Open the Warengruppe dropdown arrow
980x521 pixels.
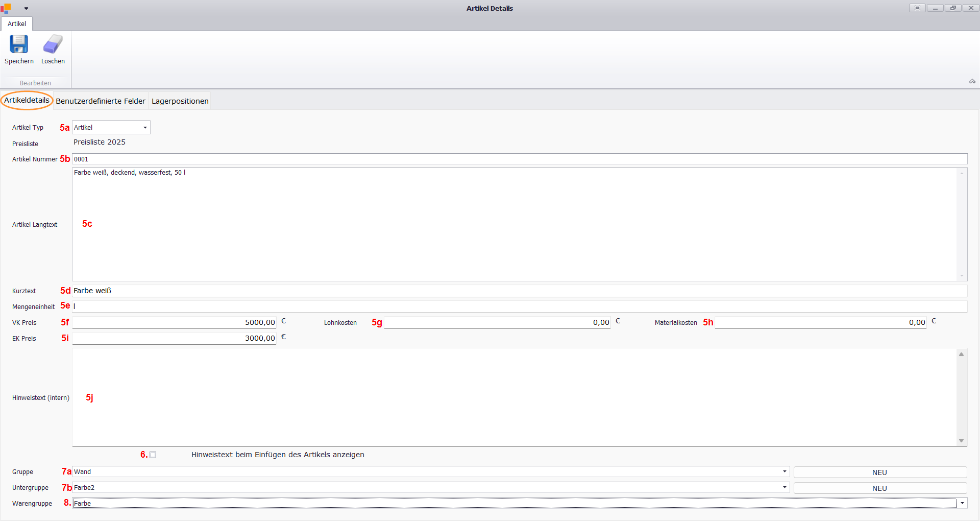(x=962, y=504)
